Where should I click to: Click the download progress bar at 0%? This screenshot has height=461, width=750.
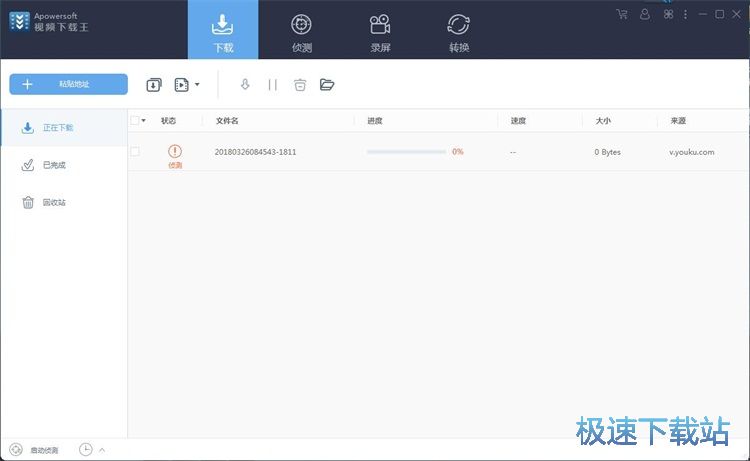click(406, 152)
